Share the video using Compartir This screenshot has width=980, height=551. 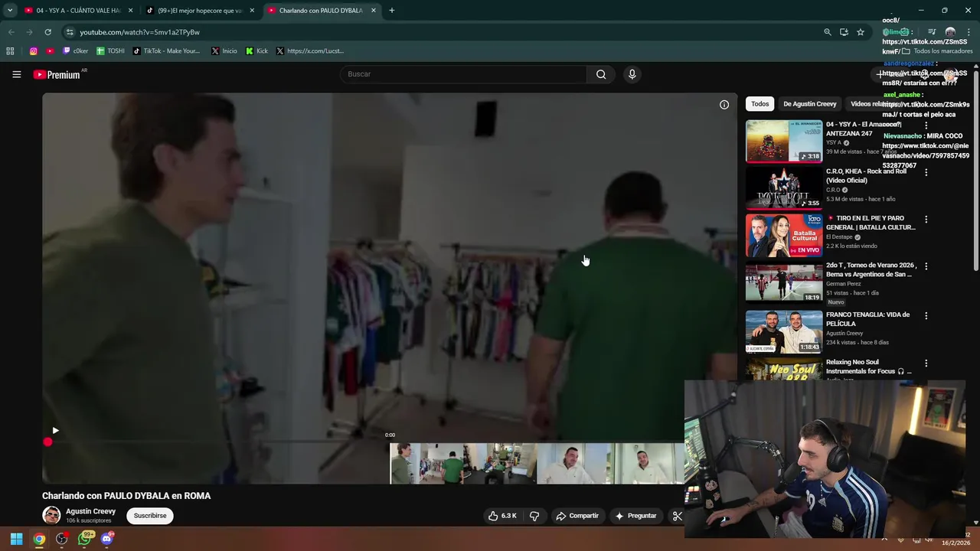[x=577, y=516]
